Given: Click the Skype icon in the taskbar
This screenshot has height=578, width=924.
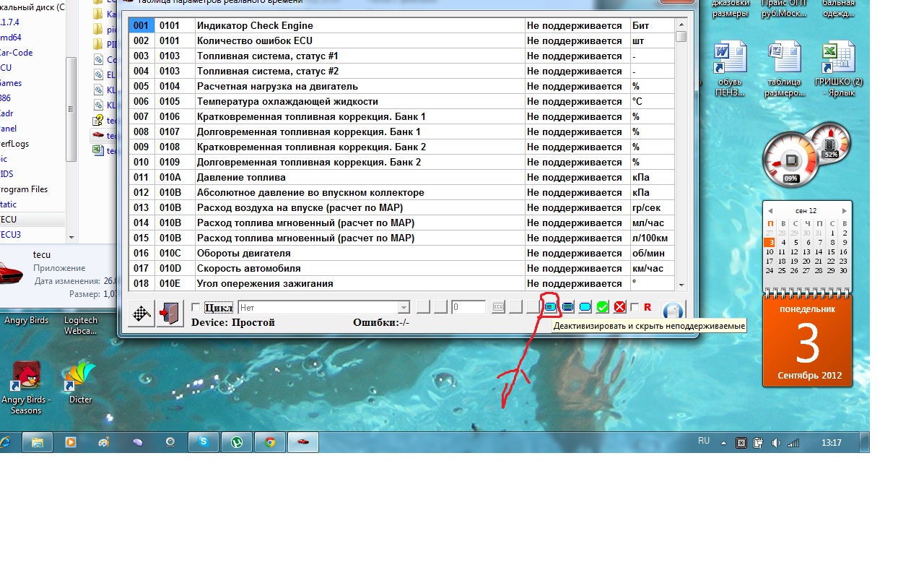Looking at the screenshot, I should 204,442.
